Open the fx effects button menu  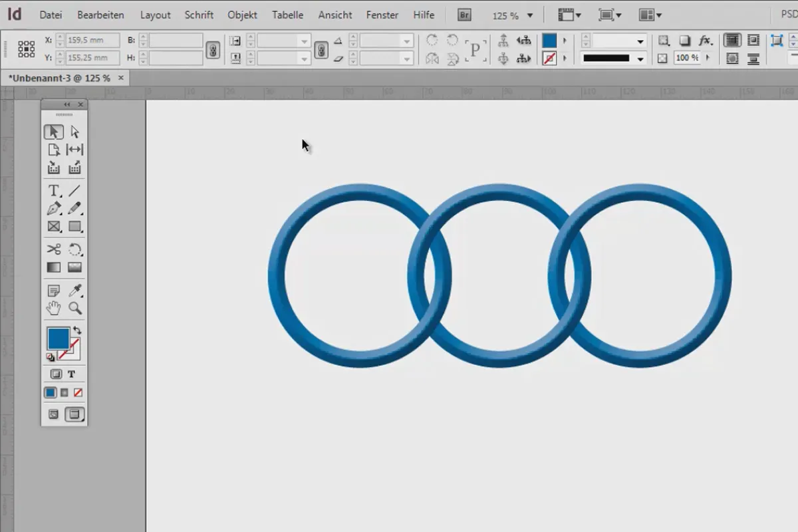pyautogui.click(x=706, y=41)
